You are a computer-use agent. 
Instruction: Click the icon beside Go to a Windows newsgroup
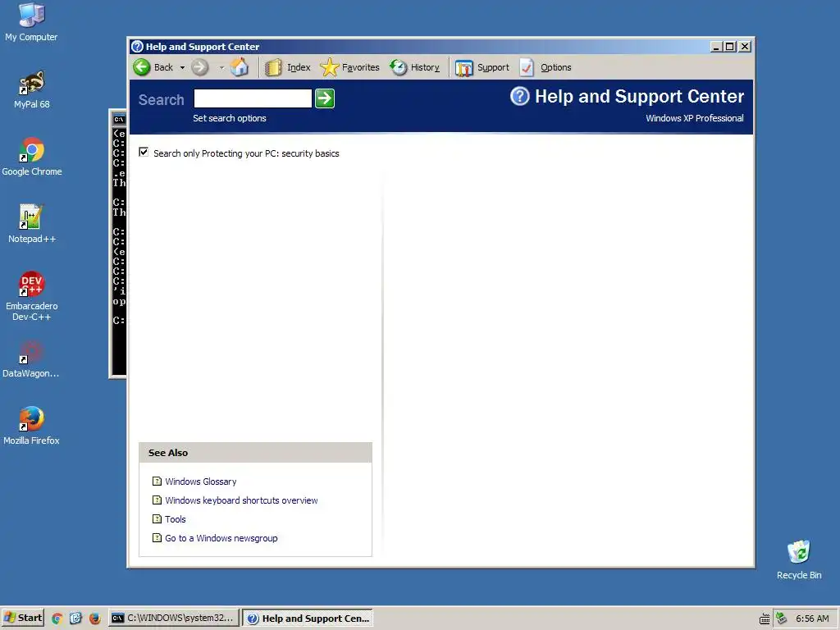157,537
